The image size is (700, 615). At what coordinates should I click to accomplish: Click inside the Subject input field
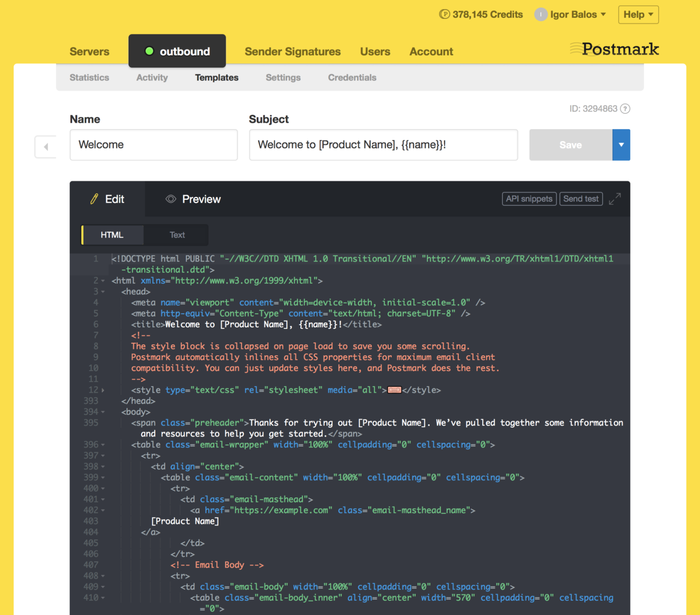pyautogui.click(x=383, y=145)
